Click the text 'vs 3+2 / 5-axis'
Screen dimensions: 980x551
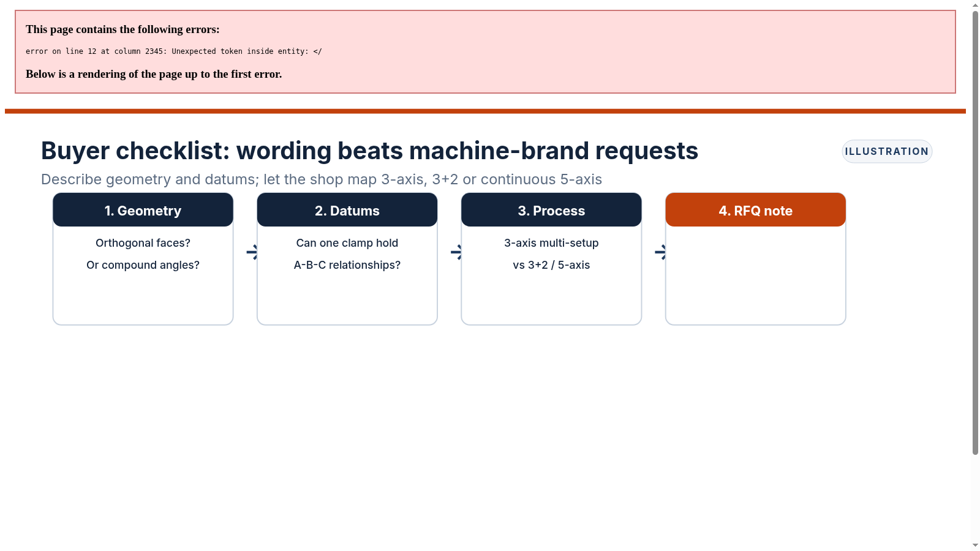(x=551, y=265)
